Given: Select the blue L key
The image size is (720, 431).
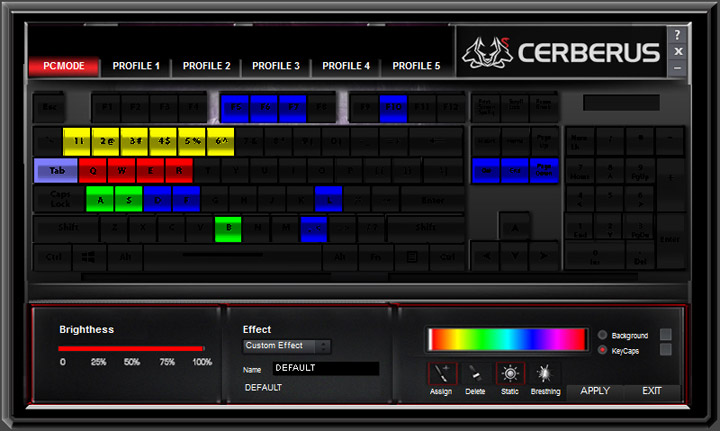Looking at the screenshot, I should [x=328, y=199].
